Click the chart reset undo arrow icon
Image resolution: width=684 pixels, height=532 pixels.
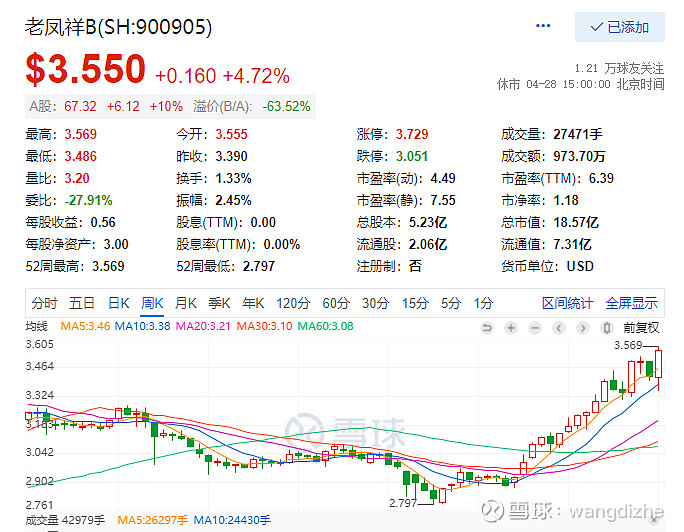(487, 327)
